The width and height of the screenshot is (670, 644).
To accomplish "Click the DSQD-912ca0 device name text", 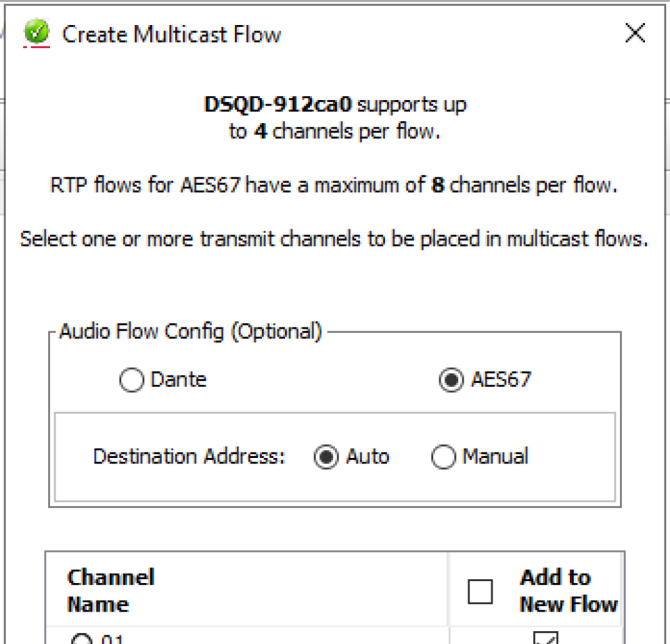I will pyautogui.click(x=278, y=105).
